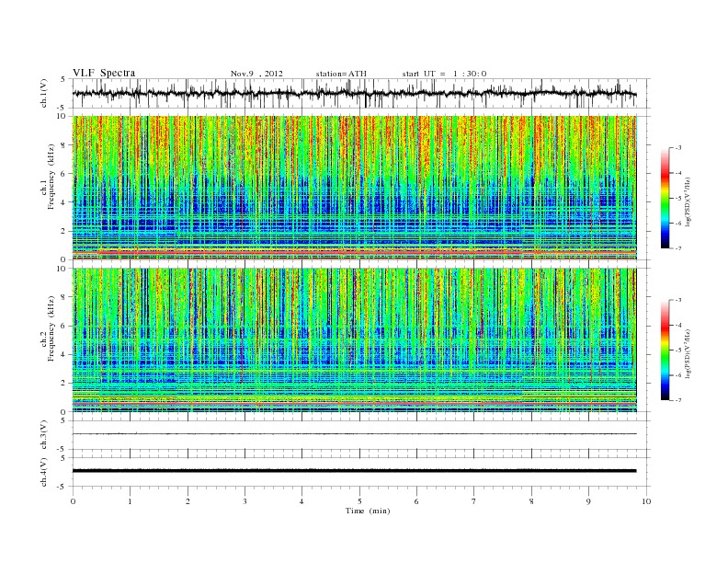
Task: Click the "ch.3(V)" axis label
Action: (44, 435)
